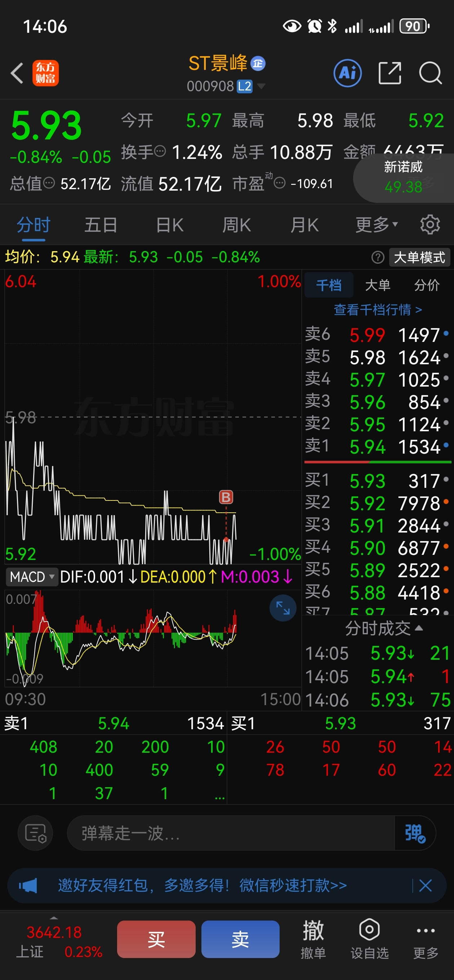This screenshot has height=980, width=454.
Task: Switch to the 日K tab
Action: coord(170,225)
